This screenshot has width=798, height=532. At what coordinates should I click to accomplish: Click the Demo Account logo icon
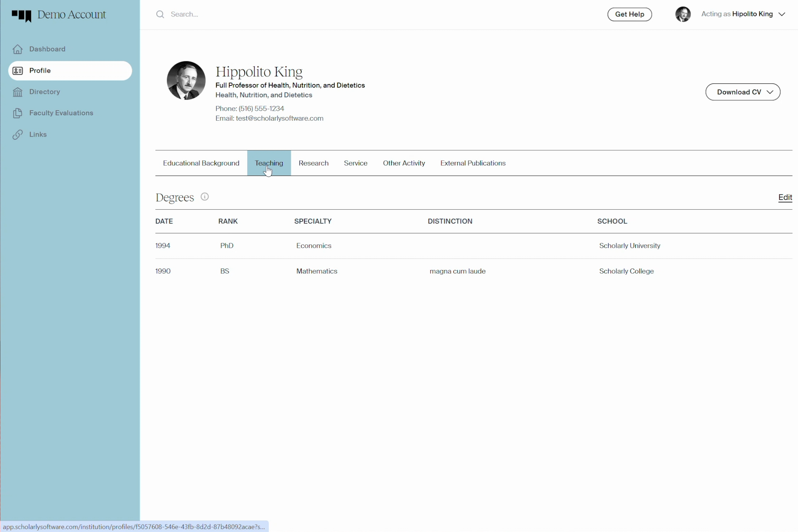[22, 15]
